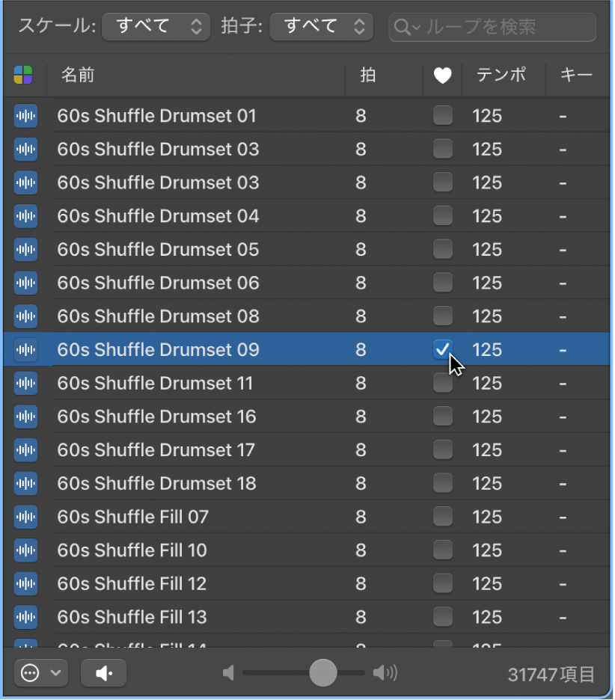Click audio loop icon of Drumset 04
The width and height of the screenshot is (615, 700).
(x=25, y=216)
